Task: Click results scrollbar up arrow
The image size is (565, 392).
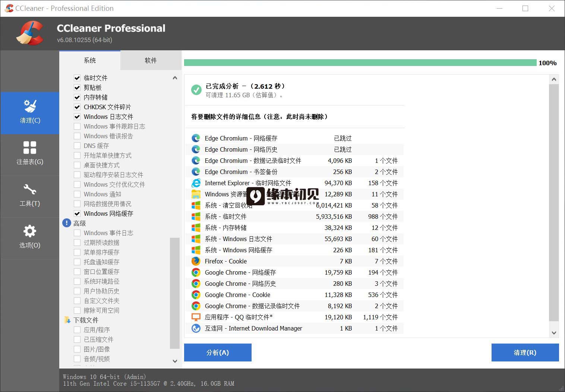Action: click(x=554, y=79)
